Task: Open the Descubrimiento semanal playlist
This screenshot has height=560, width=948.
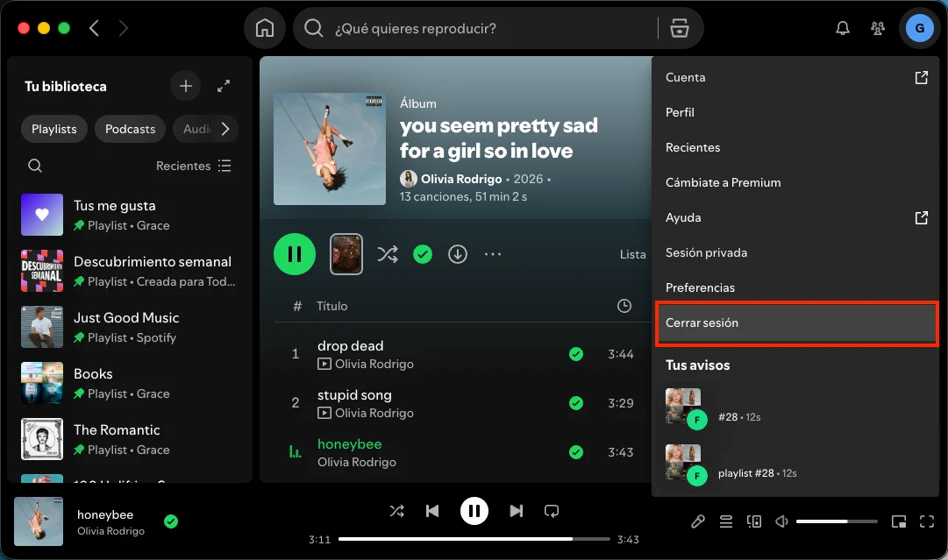Action: tap(130, 271)
